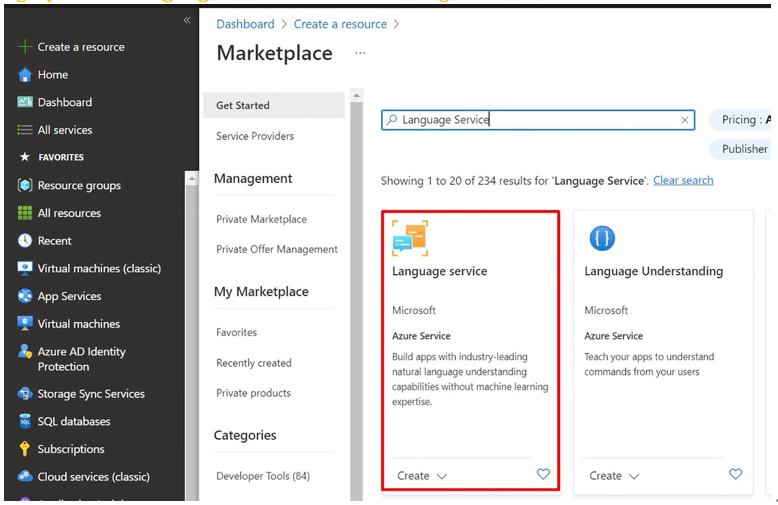The image size is (778, 505).
Task: Click the Dashboard chart icon
Action: [24, 102]
